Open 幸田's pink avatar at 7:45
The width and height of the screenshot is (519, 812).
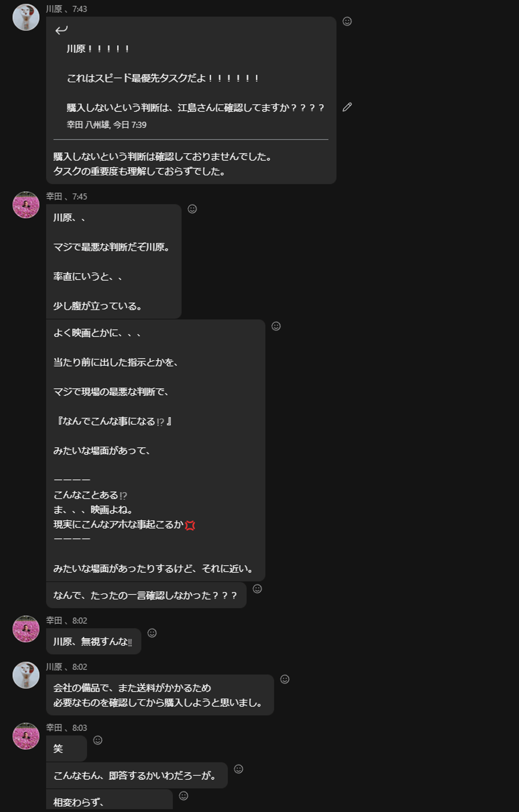coord(26,205)
